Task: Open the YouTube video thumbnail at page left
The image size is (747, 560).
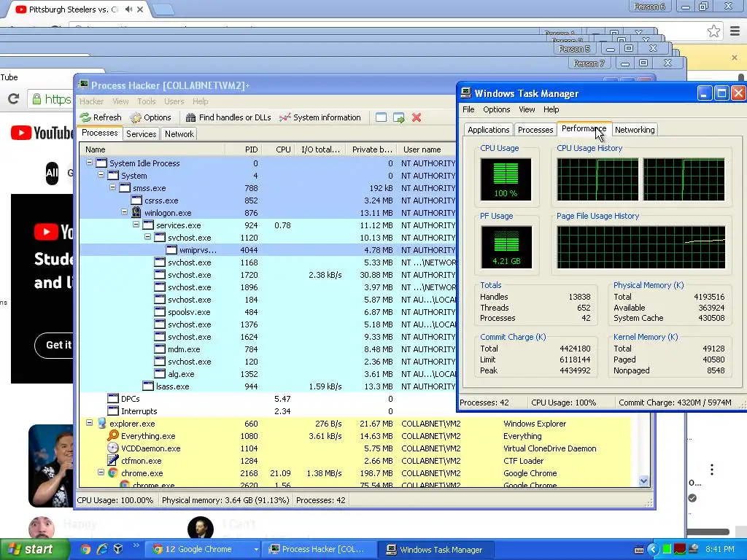Action: (x=51, y=466)
